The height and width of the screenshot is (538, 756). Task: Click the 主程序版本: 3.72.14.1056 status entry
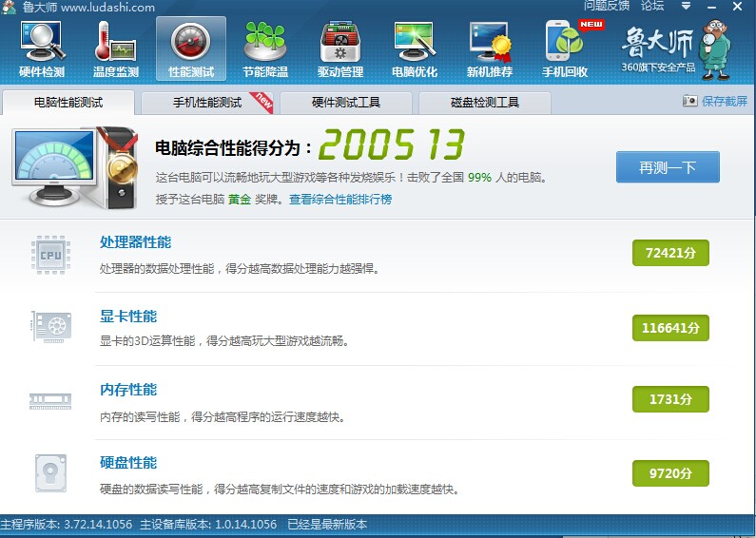click(x=66, y=524)
